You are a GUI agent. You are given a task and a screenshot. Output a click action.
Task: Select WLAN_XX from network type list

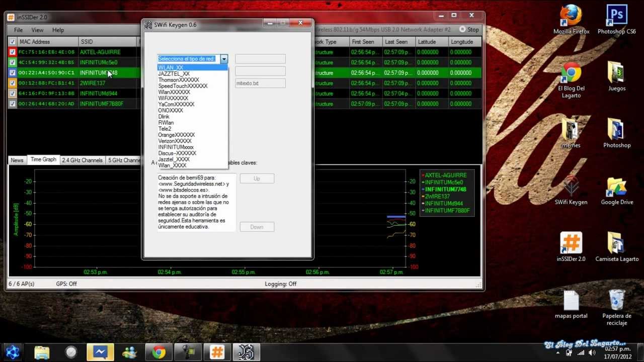[x=192, y=67]
